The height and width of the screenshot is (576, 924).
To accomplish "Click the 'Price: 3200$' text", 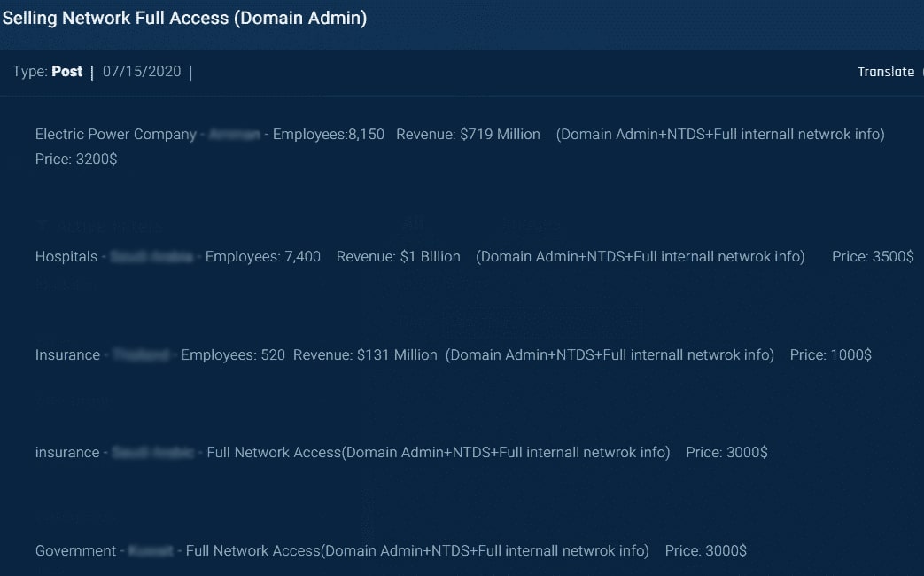I will pyautogui.click(x=76, y=160).
